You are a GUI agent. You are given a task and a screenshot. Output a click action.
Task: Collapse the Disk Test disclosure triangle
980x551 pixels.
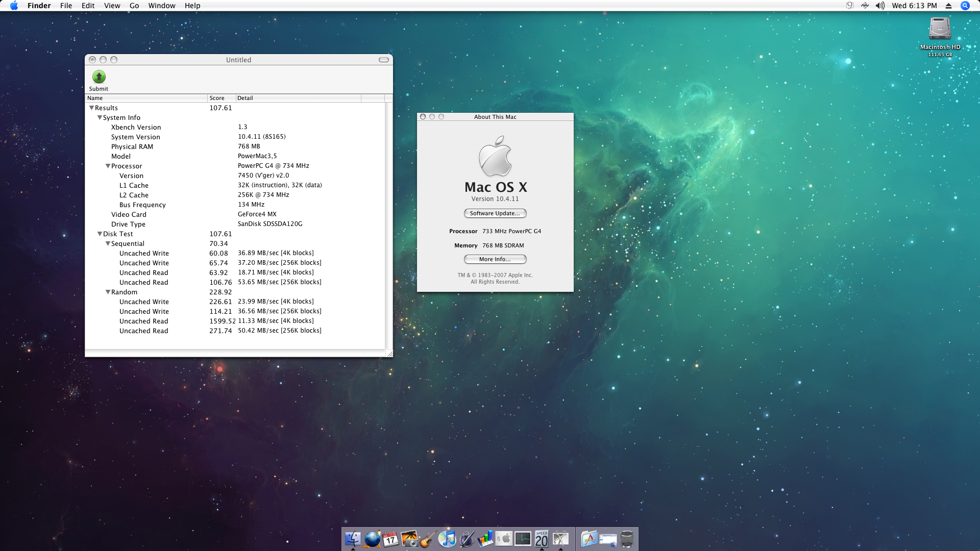tap(100, 234)
